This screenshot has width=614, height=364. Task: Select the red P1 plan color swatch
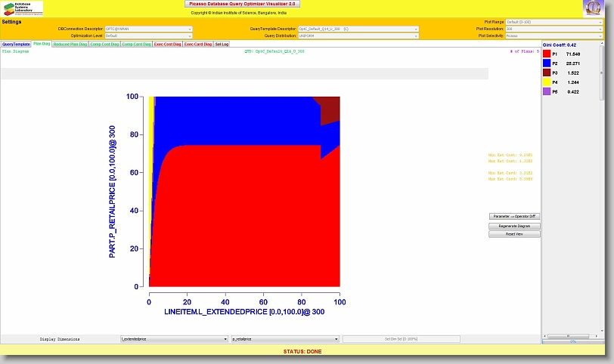[547, 54]
